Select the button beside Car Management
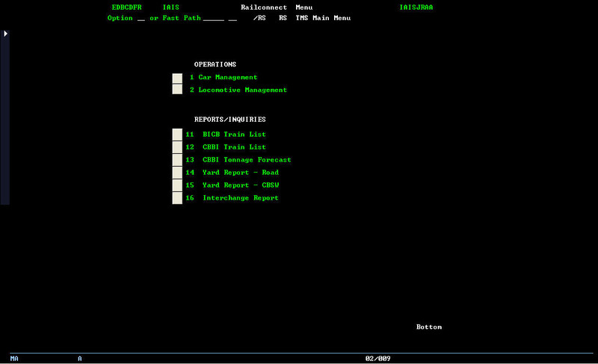 (177, 78)
